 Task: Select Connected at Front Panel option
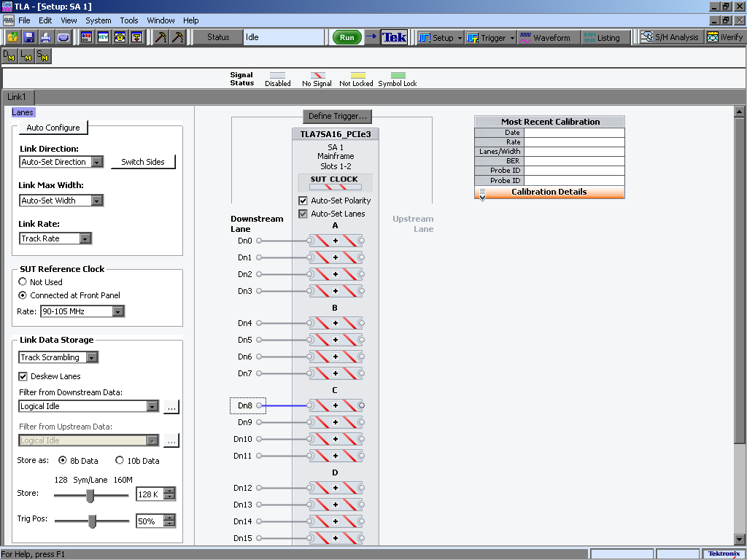pyautogui.click(x=23, y=295)
